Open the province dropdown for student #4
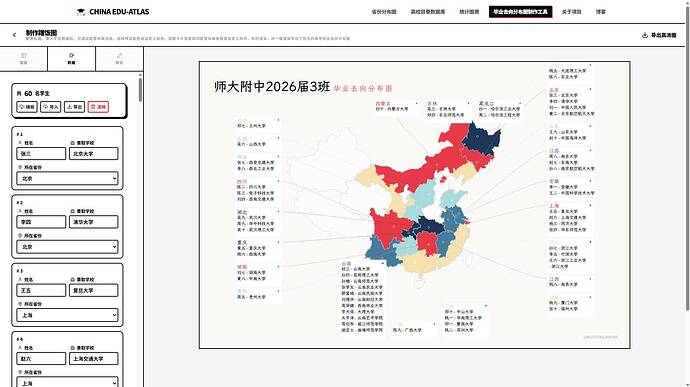The image size is (690, 387). coord(67,382)
